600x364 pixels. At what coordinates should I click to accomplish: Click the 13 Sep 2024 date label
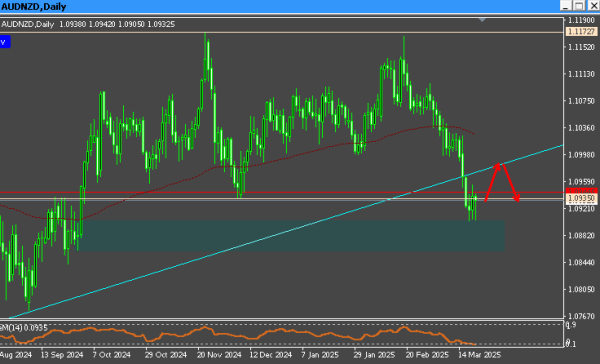(62, 355)
